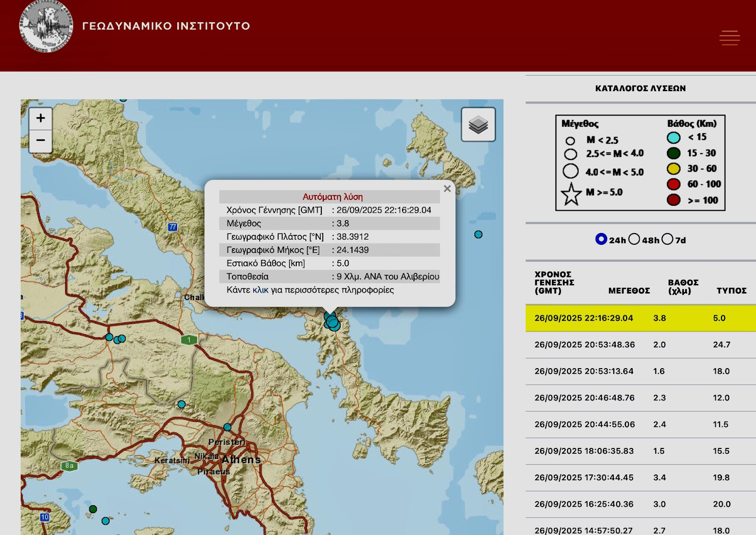Click the earthquake marker north of Peristeri

coord(227,427)
